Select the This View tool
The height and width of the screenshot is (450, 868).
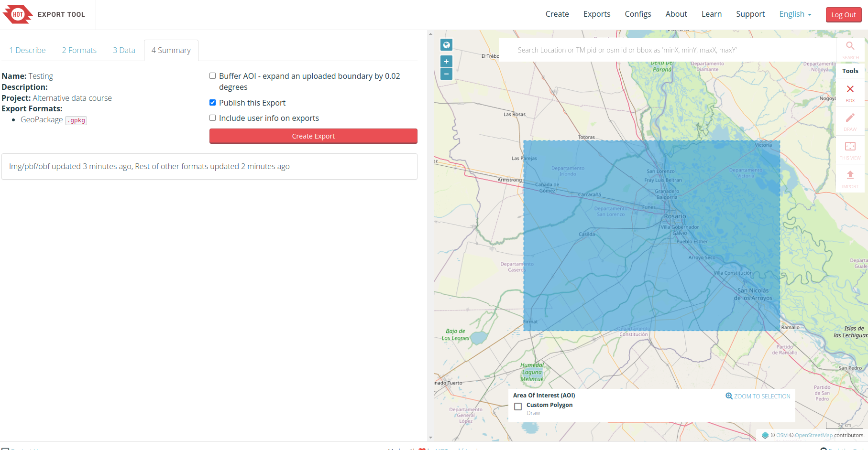[850, 147]
